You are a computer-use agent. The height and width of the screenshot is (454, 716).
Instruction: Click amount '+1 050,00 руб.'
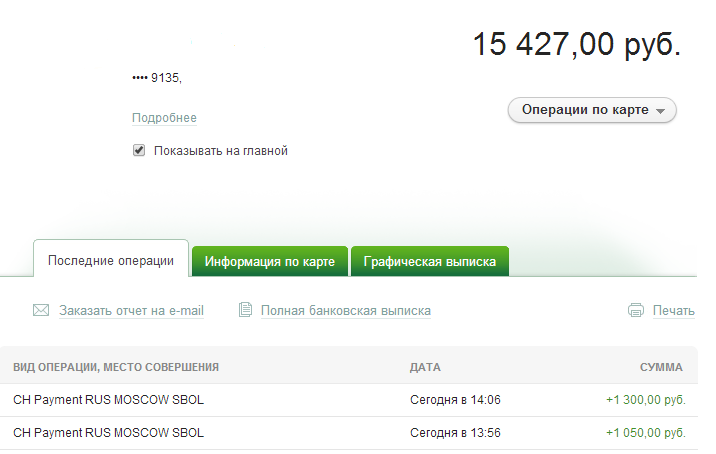(x=646, y=433)
